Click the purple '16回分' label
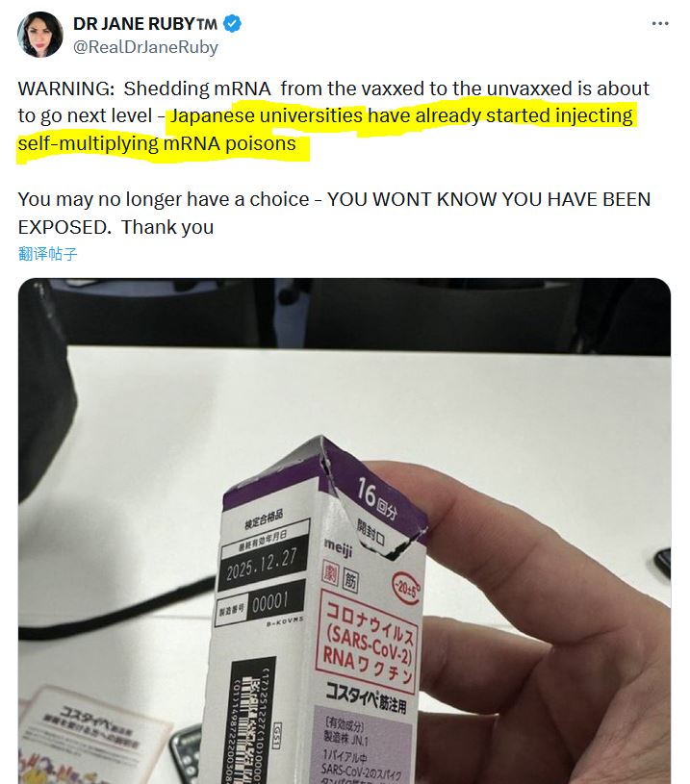The width and height of the screenshot is (690, 784). click(378, 498)
